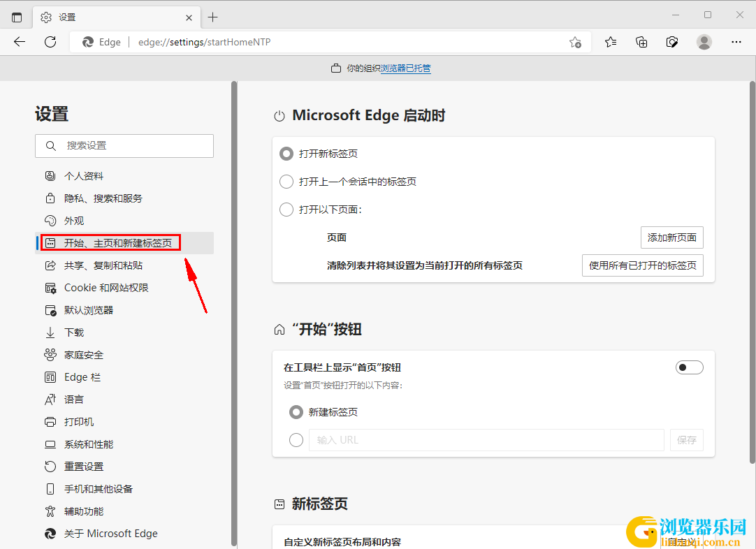756x549 pixels.
Task: Click the 家庭安全 family icon
Action: tap(50, 355)
